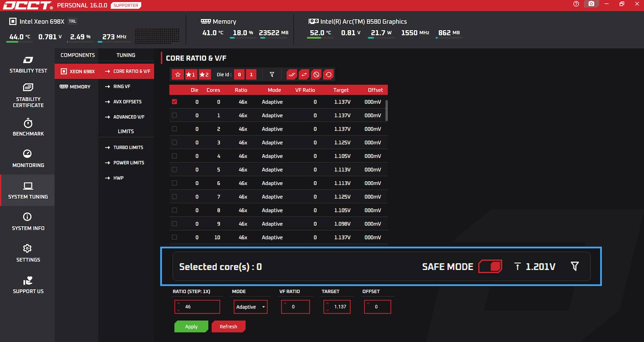Click the filter funnel beside 1.201V
644x342 pixels.
coord(575,266)
